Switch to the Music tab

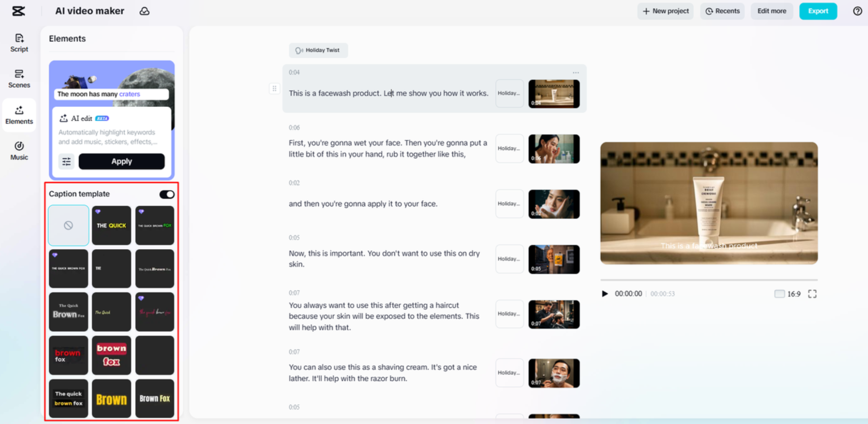pyautogui.click(x=19, y=151)
